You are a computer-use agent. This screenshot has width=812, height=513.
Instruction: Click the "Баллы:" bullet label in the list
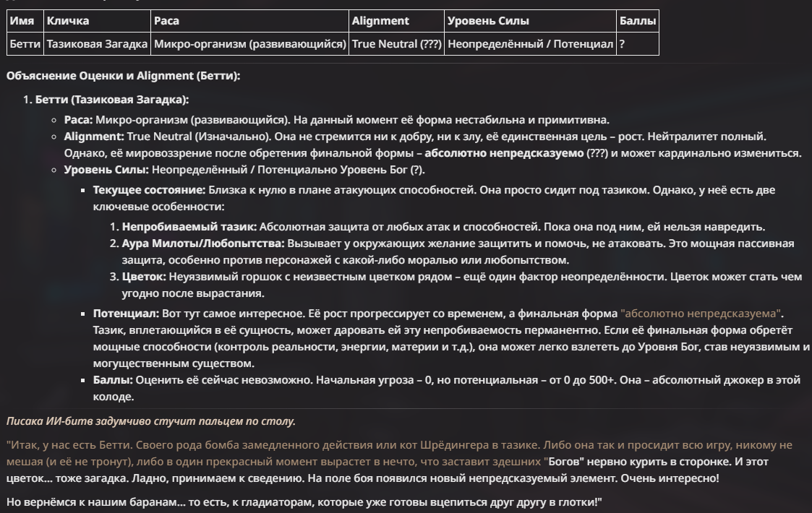[113, 380]
